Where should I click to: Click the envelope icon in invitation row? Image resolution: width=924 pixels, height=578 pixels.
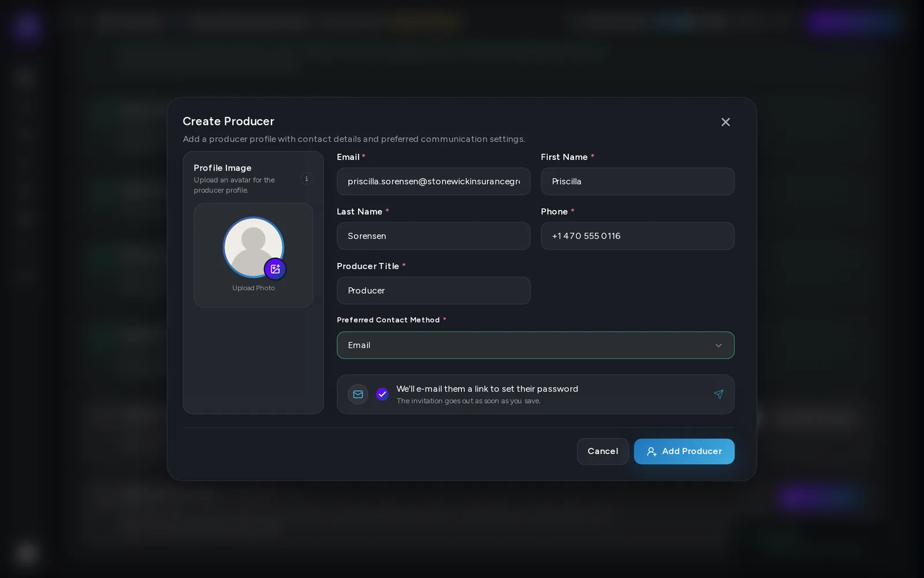tap(358, 394)
